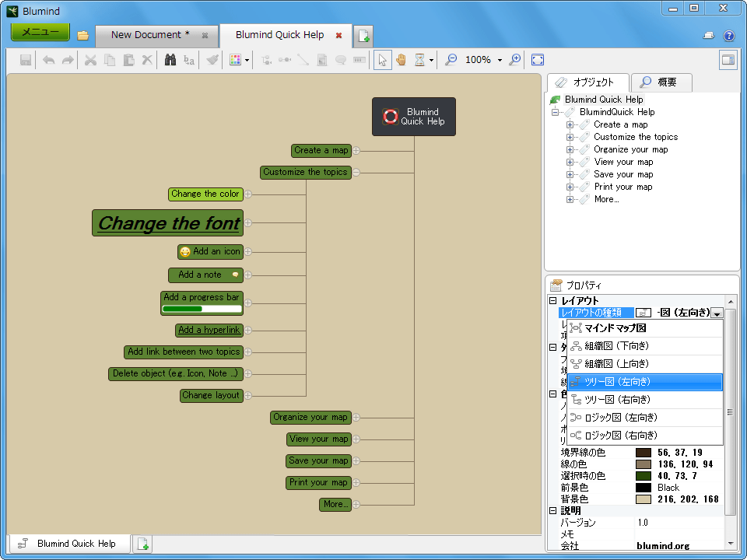Close the Blumind Quick Help tab
Viewport: 747px width, 560px height.
[338, 35]
